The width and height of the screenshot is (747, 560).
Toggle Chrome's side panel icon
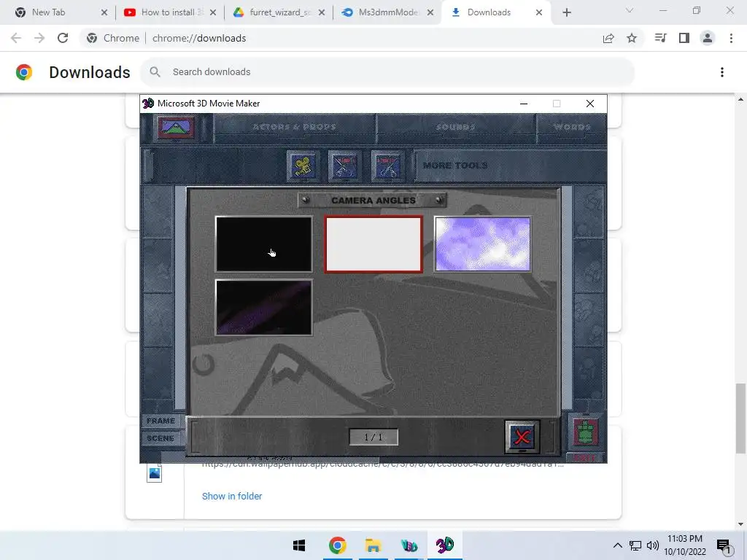[x=684, y=38]
